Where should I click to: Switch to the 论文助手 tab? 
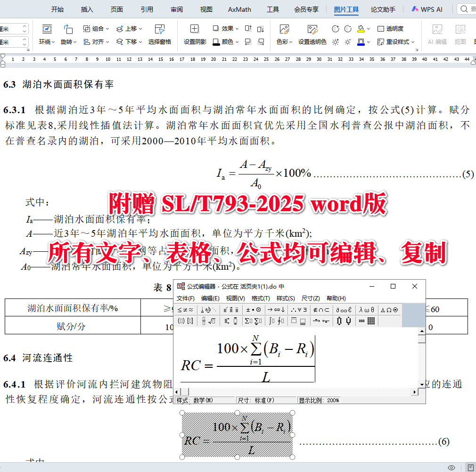pyautogui.click(x=383, y=9)
